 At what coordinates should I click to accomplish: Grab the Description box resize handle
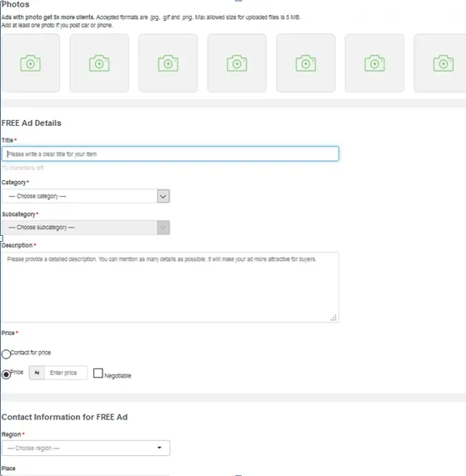coord(333,318)
